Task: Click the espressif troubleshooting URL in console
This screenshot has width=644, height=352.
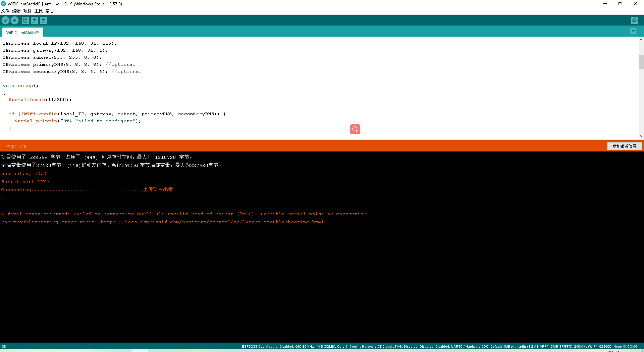Action: pos(212,222)
